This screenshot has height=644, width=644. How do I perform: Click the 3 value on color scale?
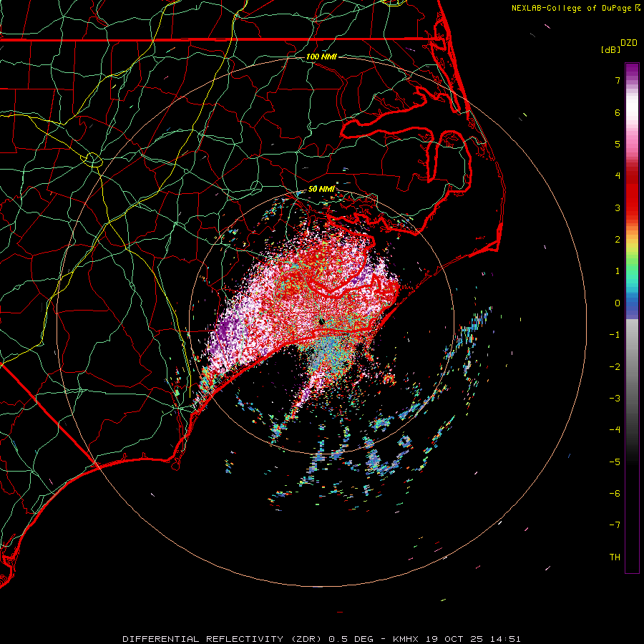click(618, 208)
